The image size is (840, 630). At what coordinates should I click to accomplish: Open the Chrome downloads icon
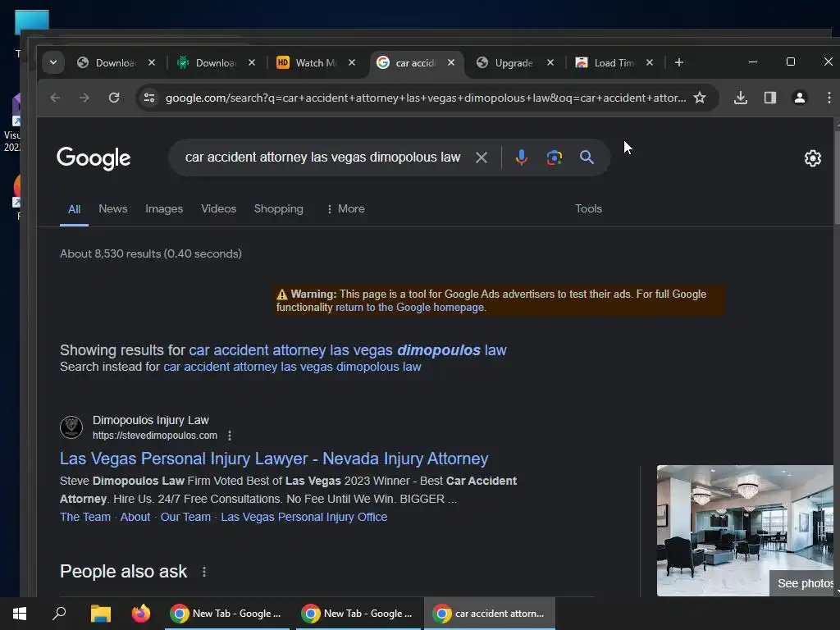click(x=741, y=98)
